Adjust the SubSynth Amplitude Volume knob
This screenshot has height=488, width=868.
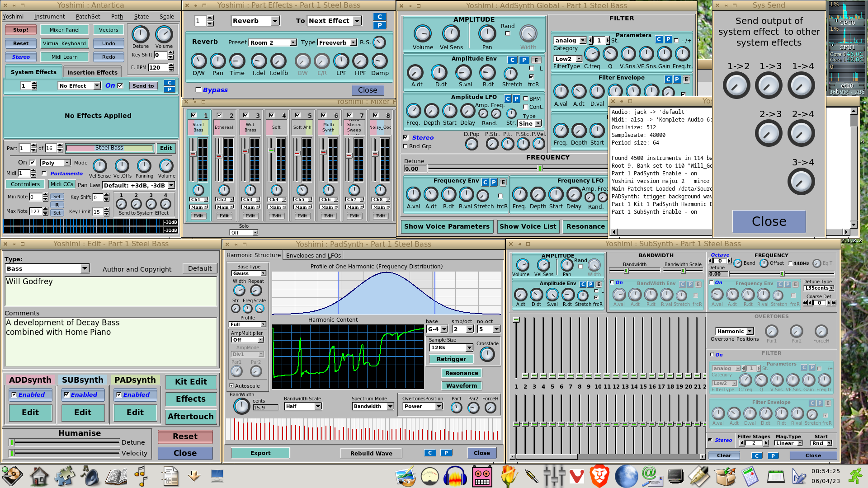tap(522, 265)
